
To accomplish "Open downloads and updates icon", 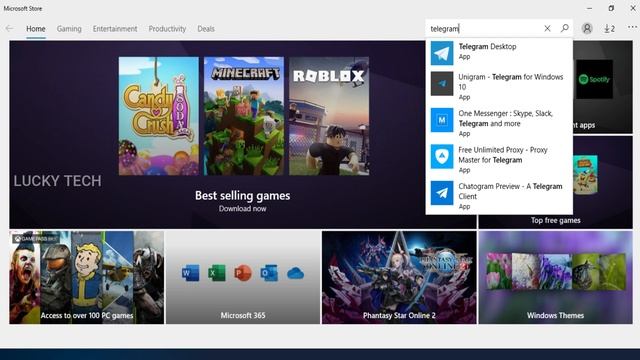I will (609, 29).
